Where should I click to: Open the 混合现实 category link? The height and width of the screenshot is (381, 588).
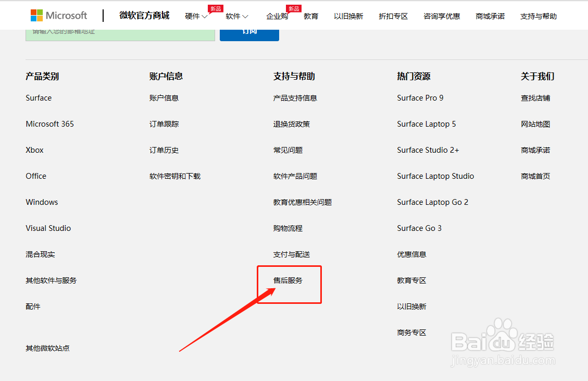pos(40,254)
